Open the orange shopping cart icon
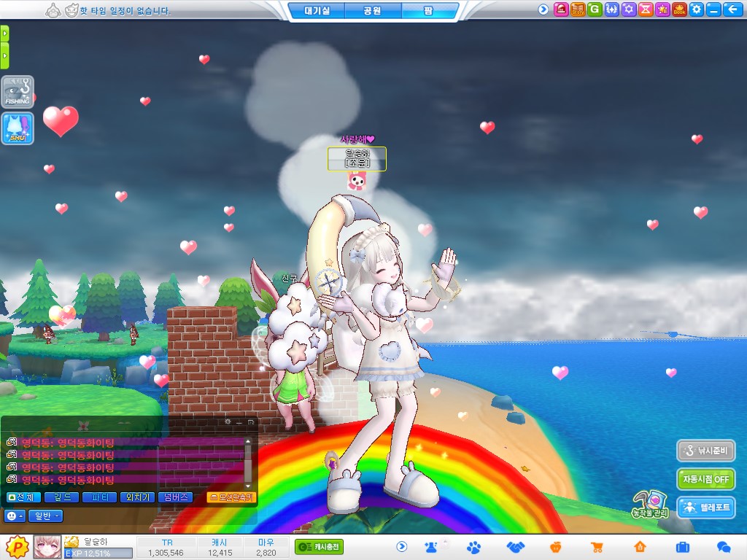Image resolution: width=747 pixels, height=560 pixels. coord(597,547)
